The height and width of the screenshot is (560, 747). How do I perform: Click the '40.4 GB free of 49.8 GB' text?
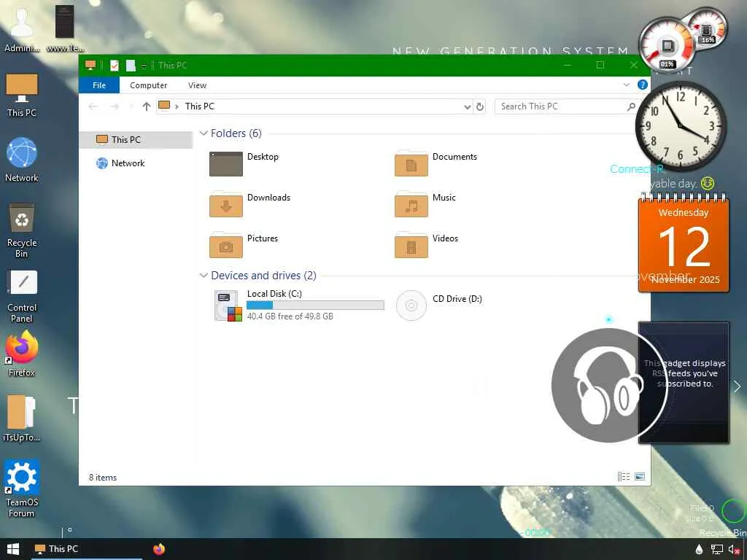(x=290, y=316)
